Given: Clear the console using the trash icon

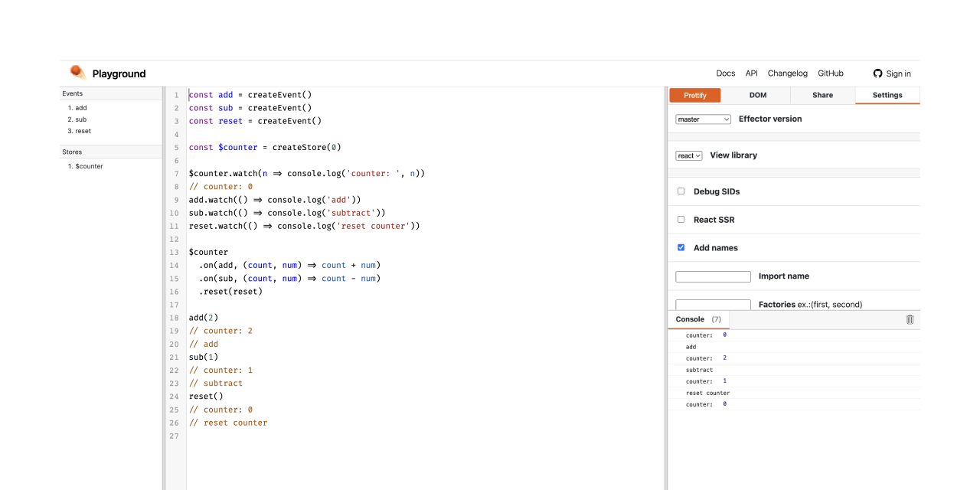Looking at the screenshot, I should pos(910,319).
